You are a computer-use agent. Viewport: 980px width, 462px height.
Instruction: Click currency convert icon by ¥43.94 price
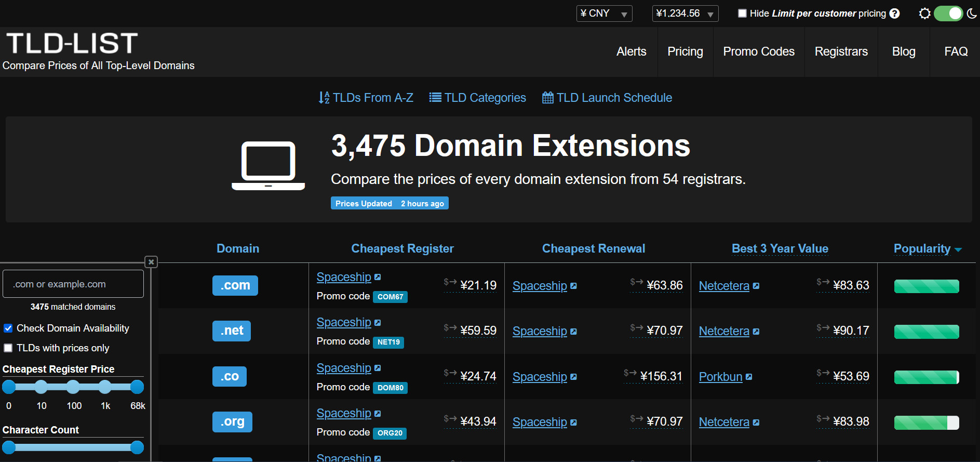pos(450,418)
